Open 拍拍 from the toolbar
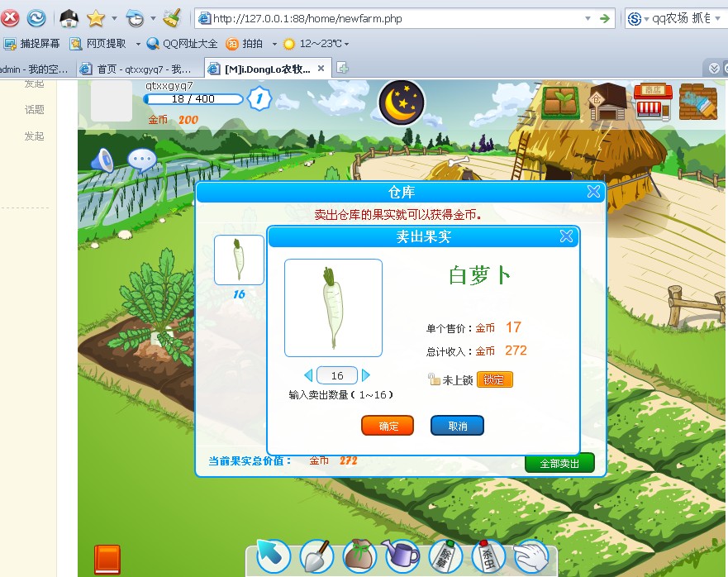Screen dimensions: 728x577 tap(245, 44)
